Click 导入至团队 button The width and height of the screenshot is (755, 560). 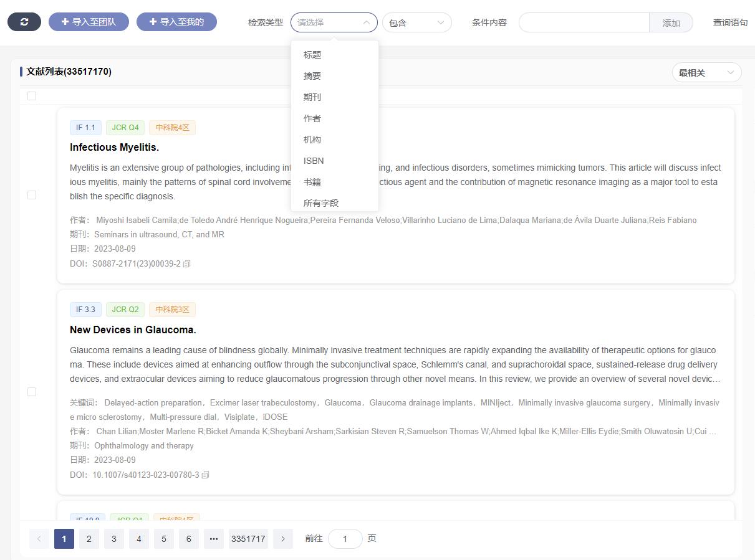pos(89,22)
